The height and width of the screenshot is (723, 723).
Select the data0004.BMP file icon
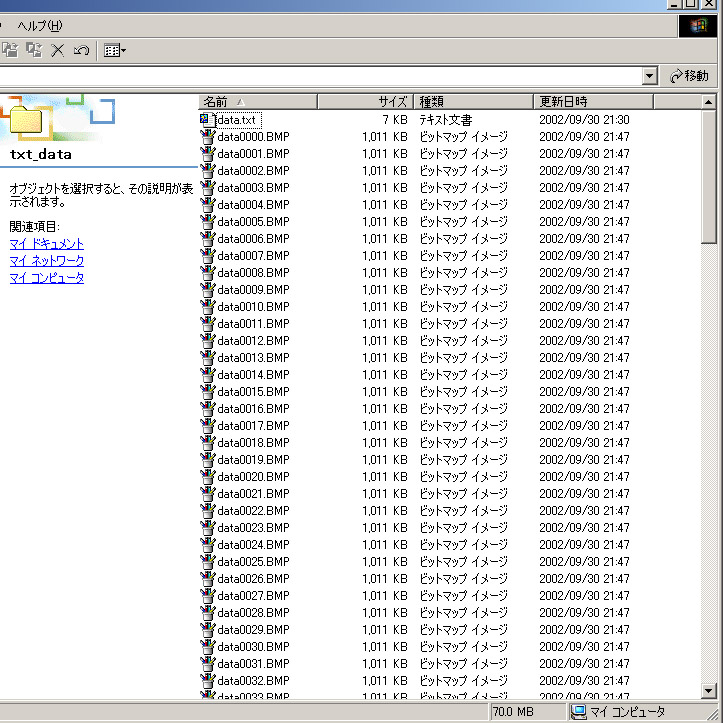click(207, 205)
